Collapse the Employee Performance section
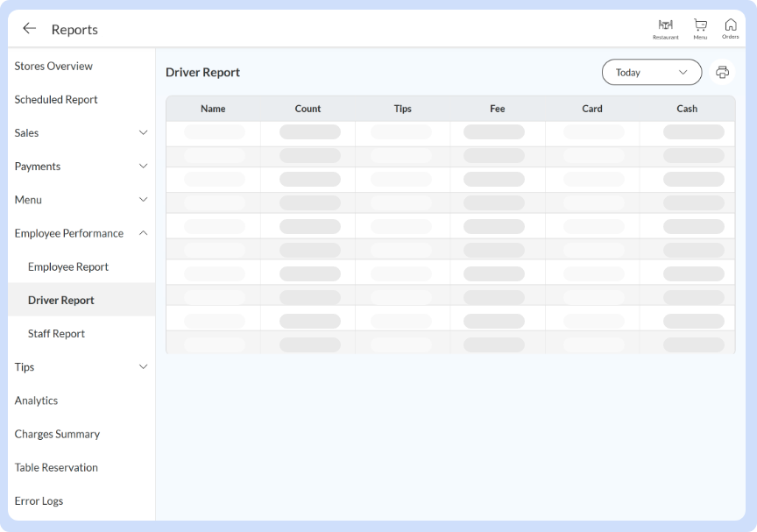This screenshot has height=532, width=757. pyautogui.click(x=144, y=233)
